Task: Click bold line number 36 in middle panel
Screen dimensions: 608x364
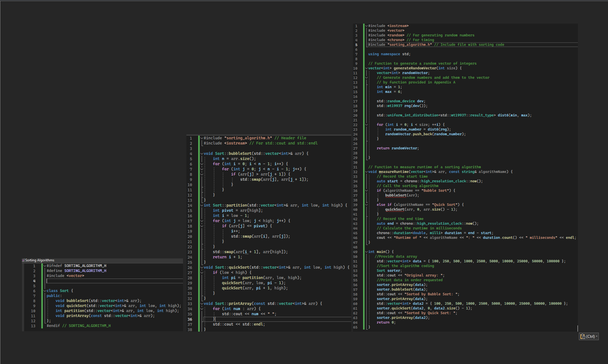Action: coord(190,319)
